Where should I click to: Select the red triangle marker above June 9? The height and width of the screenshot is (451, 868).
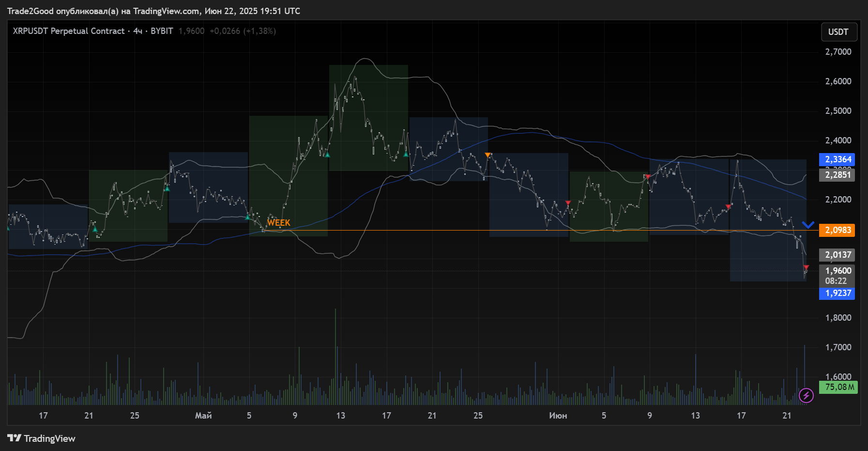tap(647, 177)
